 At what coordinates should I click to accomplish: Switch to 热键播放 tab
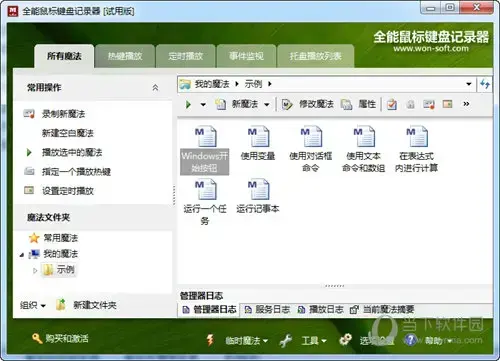(x=125, y=56)
